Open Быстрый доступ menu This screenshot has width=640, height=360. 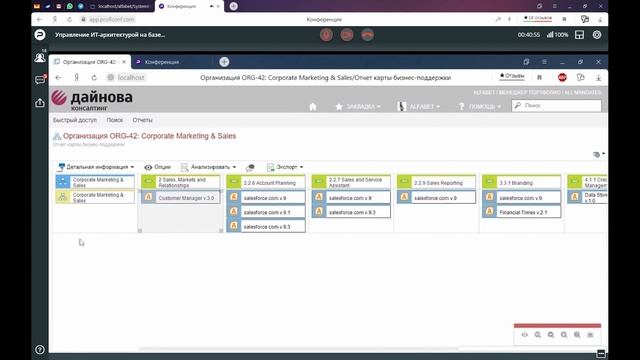click(75, 120)
